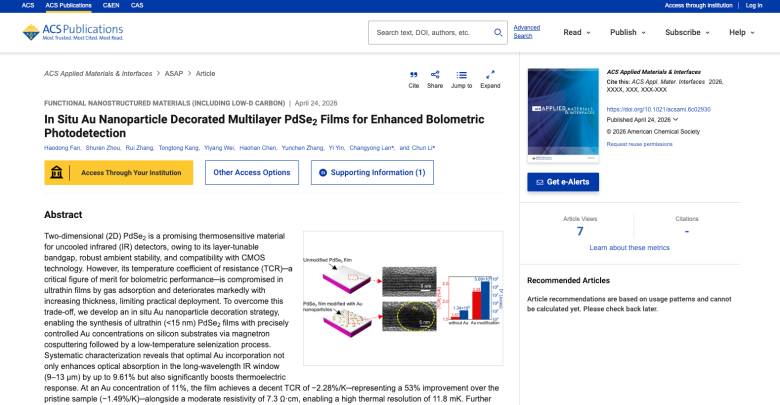Click the Abstract heading
The height and width of the screenshot is (405, 780).
(x=63, y=215)
